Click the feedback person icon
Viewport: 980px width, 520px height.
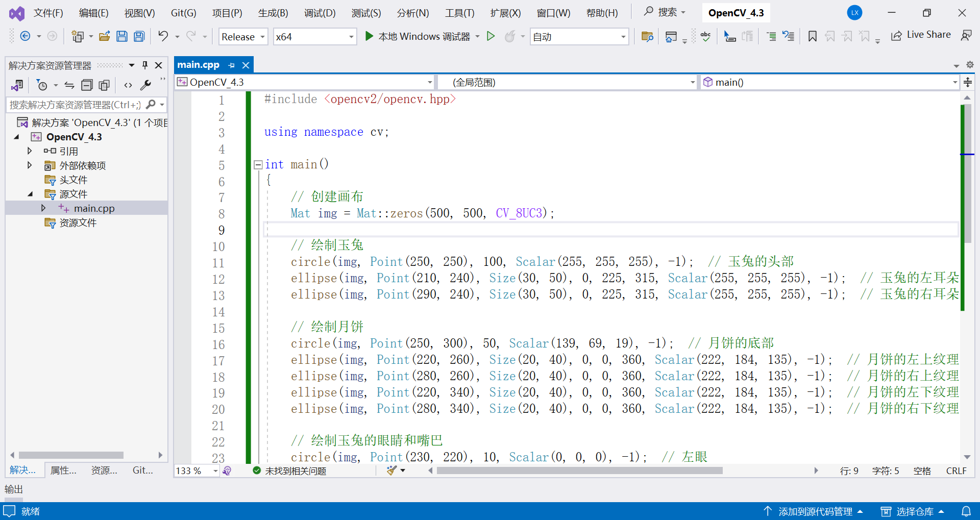tap(966, 35)
